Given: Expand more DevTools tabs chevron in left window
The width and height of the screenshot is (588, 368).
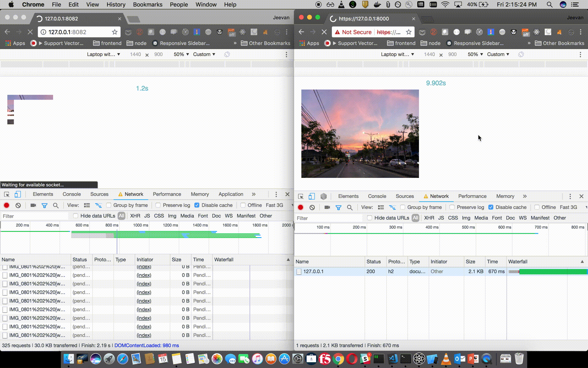Looking at the screenshot, I should pos(254,194).
